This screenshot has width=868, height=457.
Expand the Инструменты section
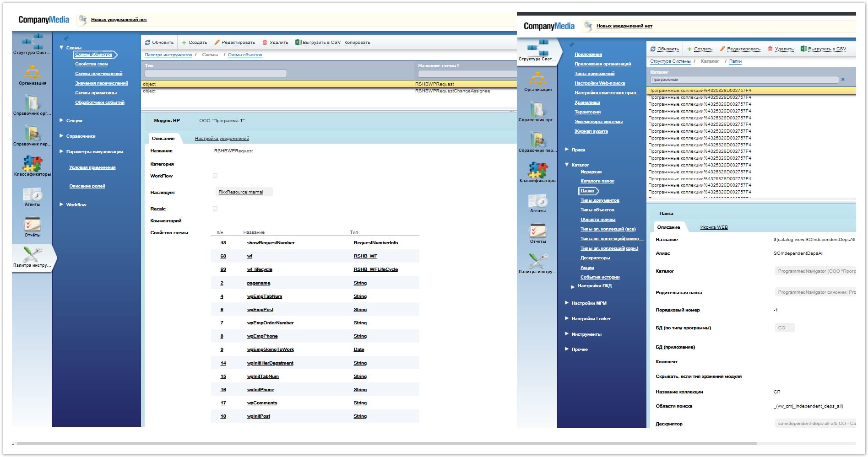pos(567,334)
